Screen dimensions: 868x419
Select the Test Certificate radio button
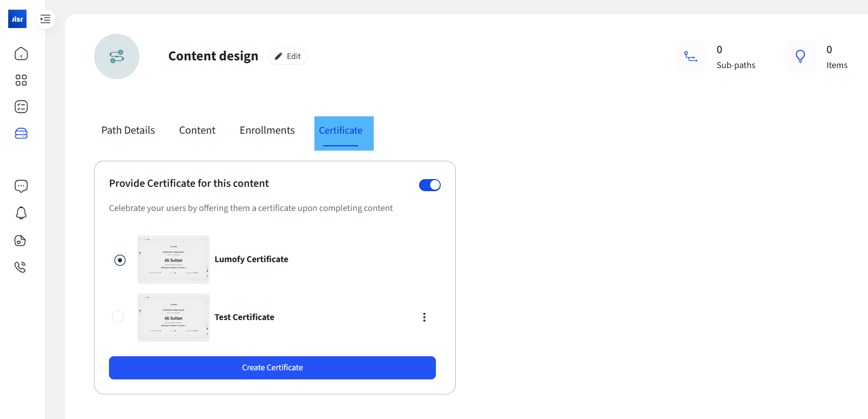coord(118,317)
